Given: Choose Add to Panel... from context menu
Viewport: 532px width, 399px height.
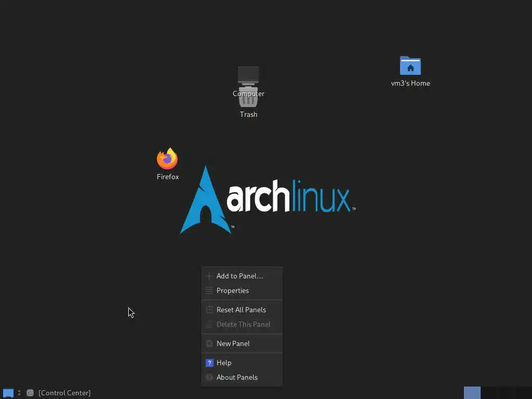Looking at the screenshot, I should coord(242,276).
